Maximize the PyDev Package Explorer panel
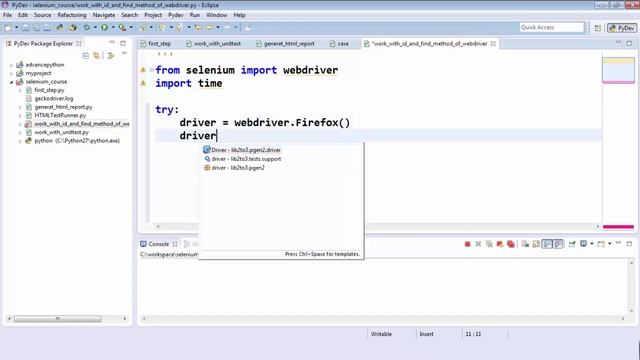Image resolution: width=640 pixels, height=360 pixels. pos(123,43)
